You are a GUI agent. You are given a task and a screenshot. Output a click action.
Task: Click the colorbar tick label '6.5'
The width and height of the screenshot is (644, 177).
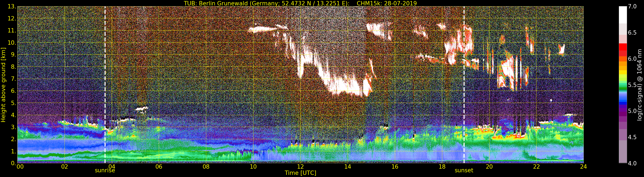[632, 33]
